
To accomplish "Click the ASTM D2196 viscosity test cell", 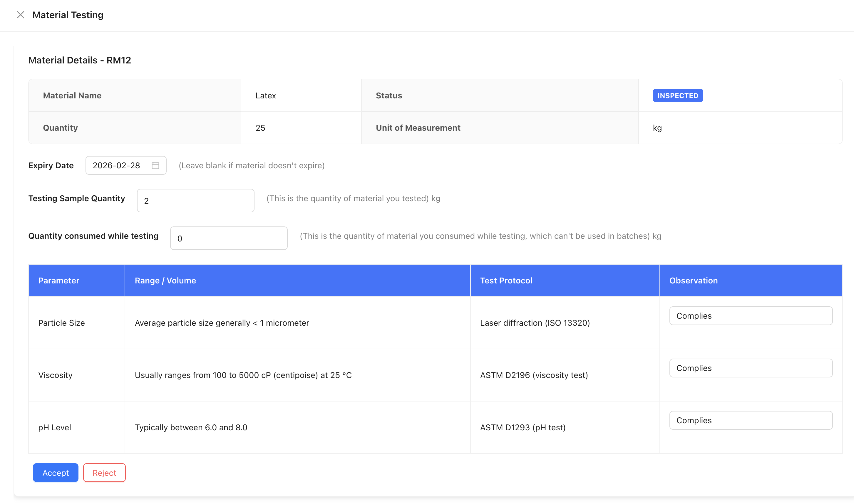I will [x=534, y=375].
